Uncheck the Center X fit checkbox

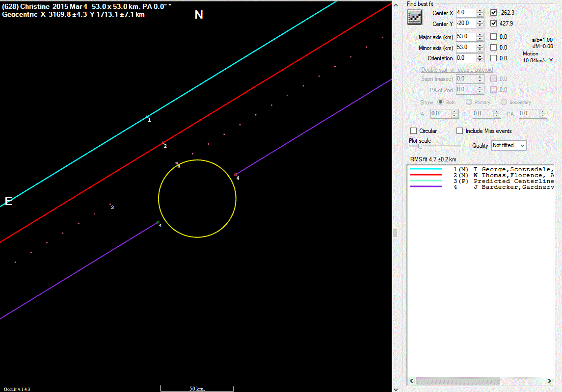[494, 13]
